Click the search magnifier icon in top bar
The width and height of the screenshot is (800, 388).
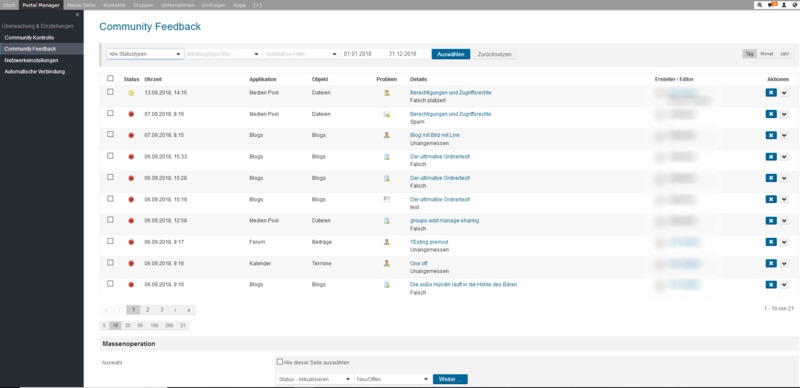coord(760,5)
